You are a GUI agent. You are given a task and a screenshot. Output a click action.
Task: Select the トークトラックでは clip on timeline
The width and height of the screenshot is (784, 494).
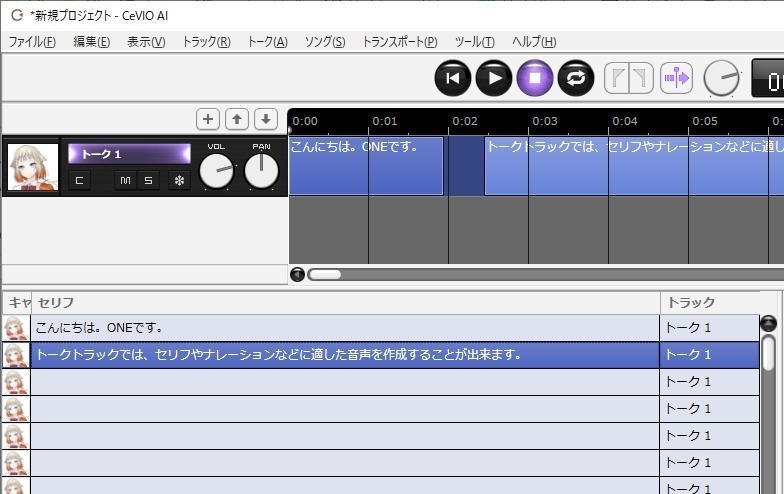(634, 166)
